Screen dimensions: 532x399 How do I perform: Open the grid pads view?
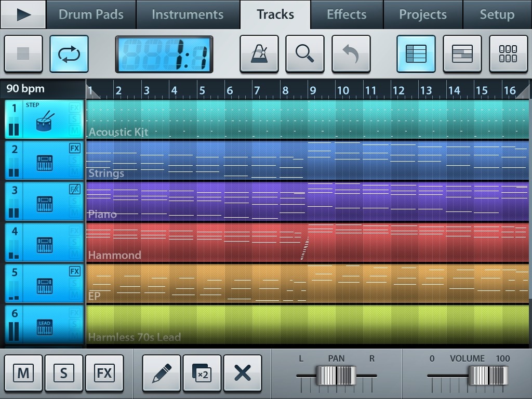pyautogui.click(x=508, y=54)
